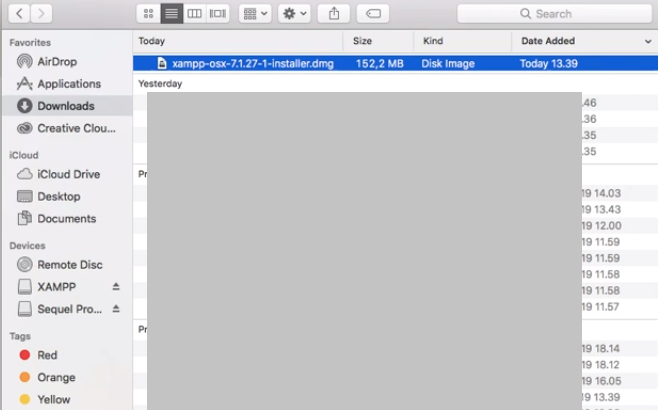Go back with the left arrow button
The height and width of the screenshot is (410, 658).
[x=18, y=14]
